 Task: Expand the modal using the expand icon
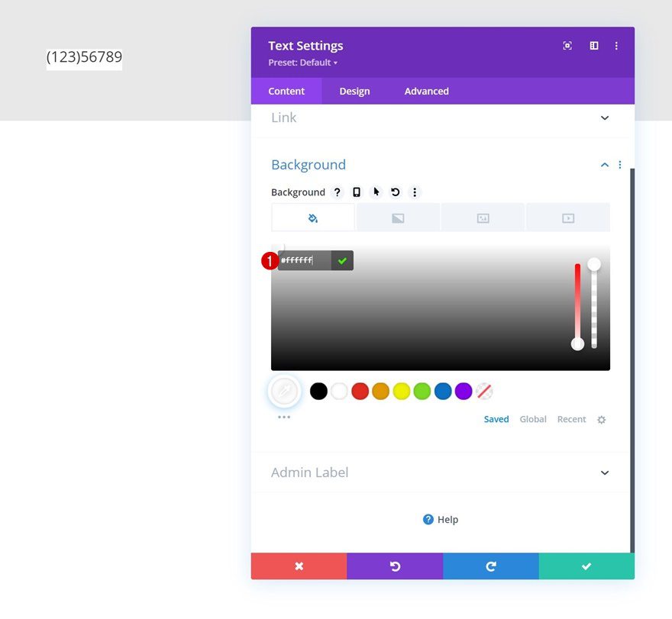click(567, 46)
